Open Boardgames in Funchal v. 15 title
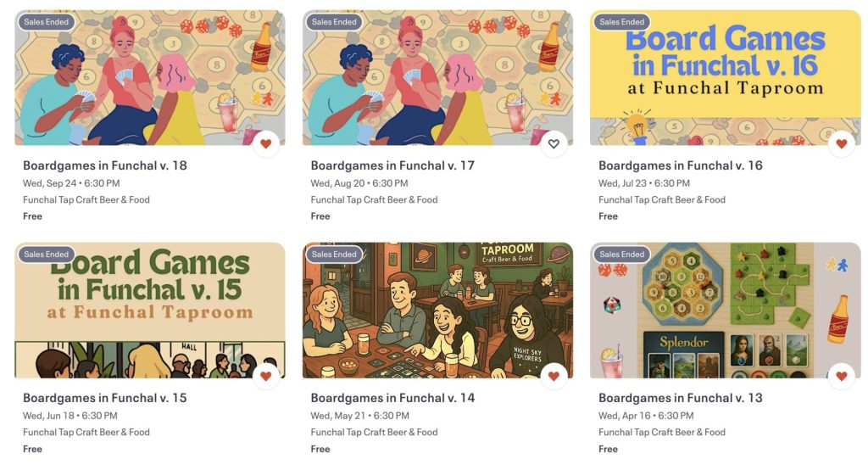 [104, 398]
